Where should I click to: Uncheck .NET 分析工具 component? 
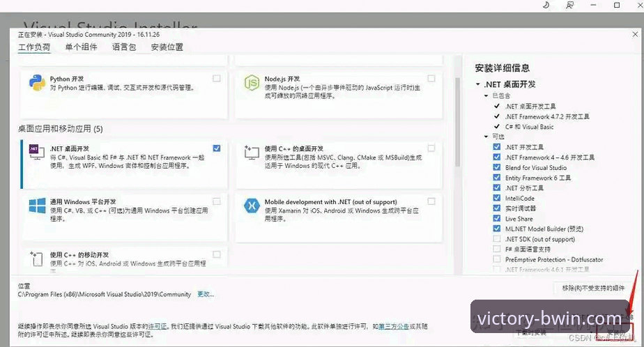tap(496, 187)
